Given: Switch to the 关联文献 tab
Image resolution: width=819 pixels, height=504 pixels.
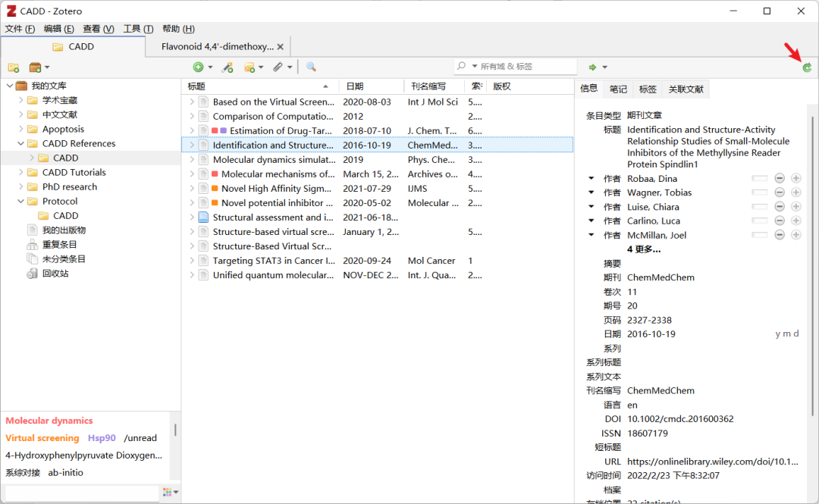Looking at the screenshot, I should (686, 89).
